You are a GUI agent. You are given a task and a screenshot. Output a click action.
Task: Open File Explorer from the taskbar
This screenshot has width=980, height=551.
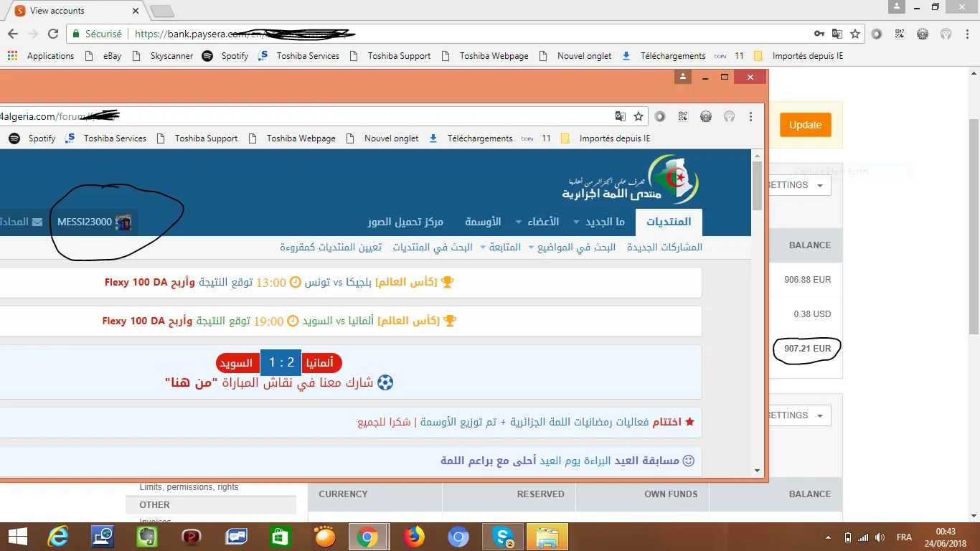[547, 537]
